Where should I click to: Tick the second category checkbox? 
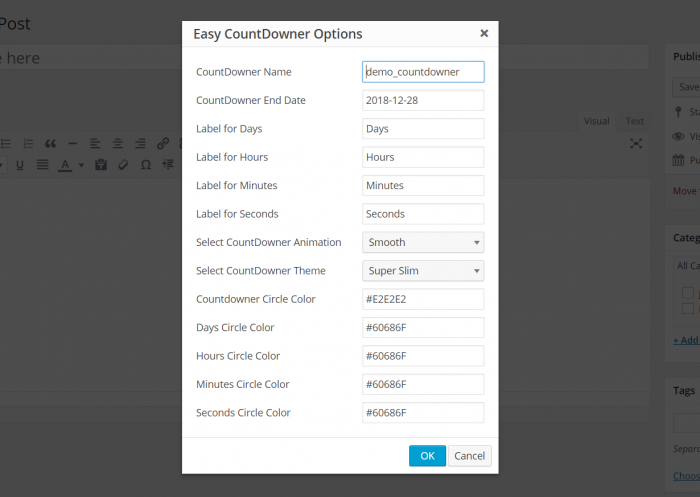688,309
